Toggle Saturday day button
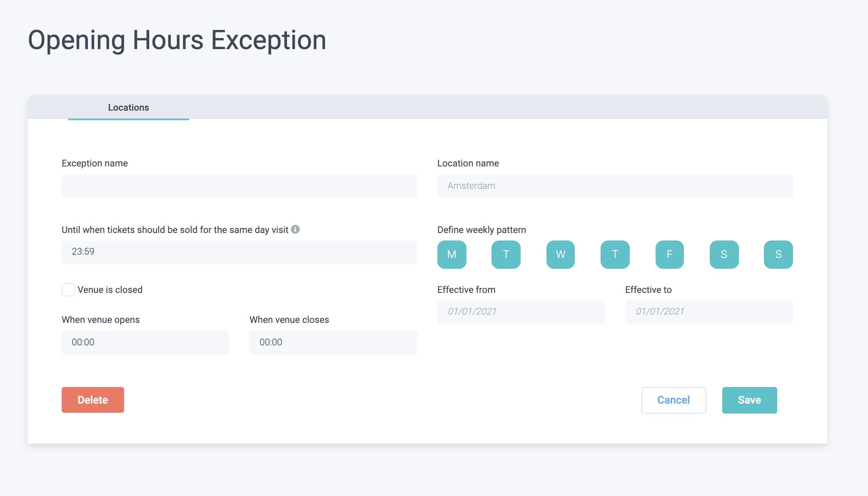This screenshot has height=496, width=868. [724, 254]
